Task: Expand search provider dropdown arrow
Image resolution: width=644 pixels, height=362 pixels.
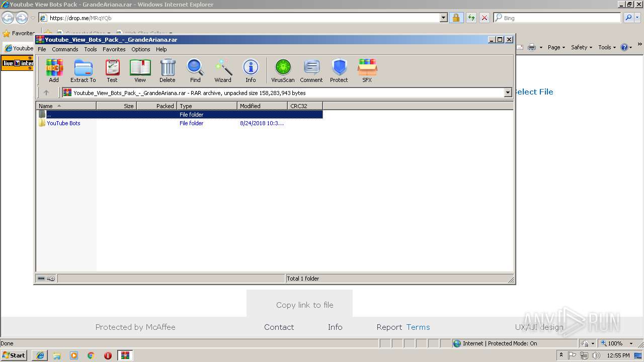Action: coord(638,18)
